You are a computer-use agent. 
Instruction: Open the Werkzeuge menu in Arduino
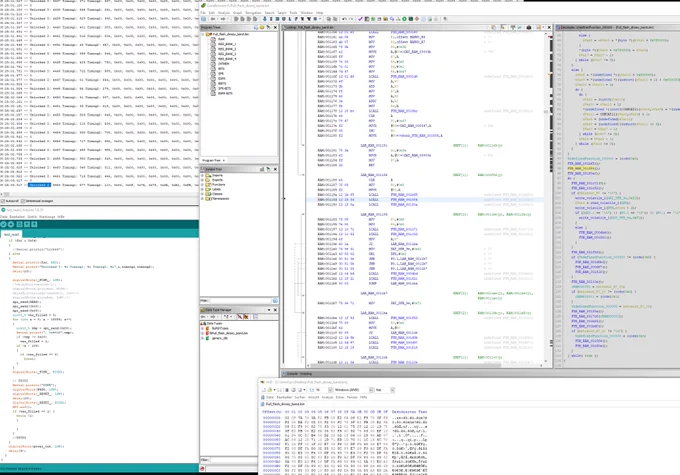pos(47,217)
